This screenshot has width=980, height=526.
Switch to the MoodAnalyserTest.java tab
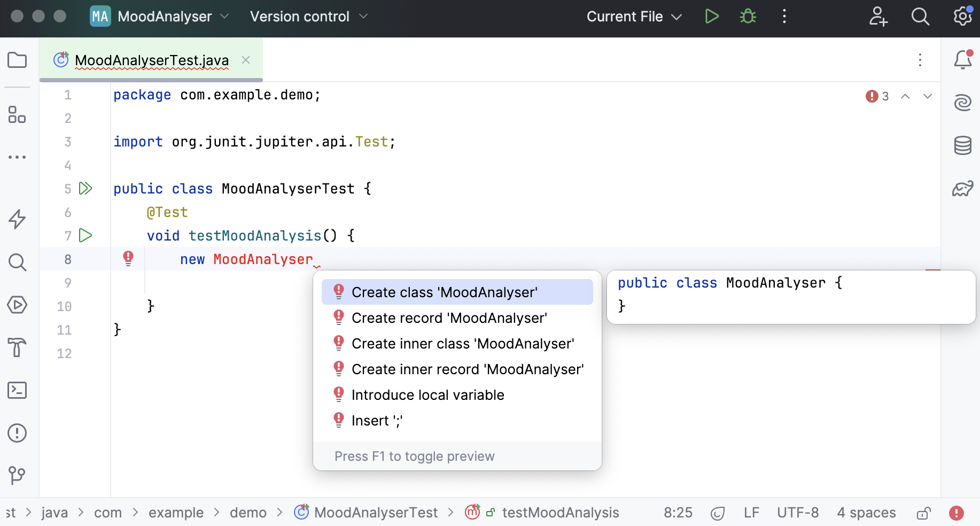[x=151, y=60]
